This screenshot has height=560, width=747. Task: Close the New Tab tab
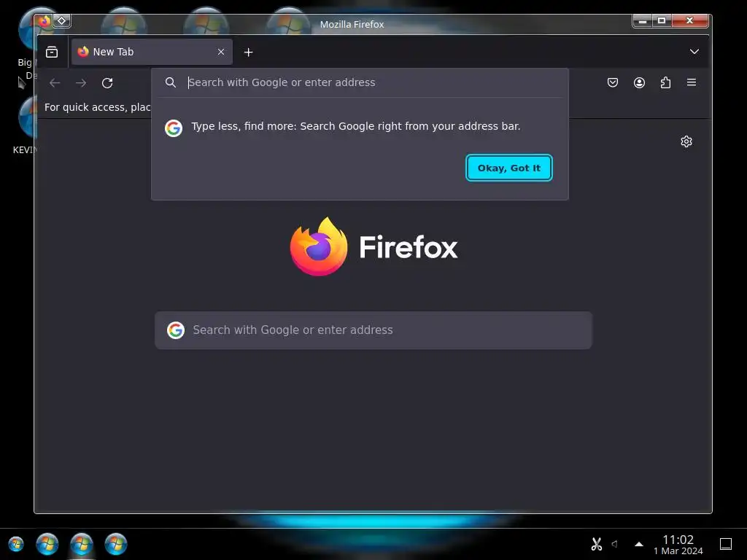[221, 52]
